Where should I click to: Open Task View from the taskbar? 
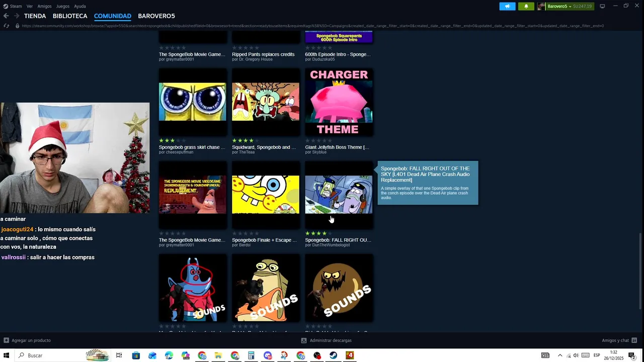(x=119, y=355)
